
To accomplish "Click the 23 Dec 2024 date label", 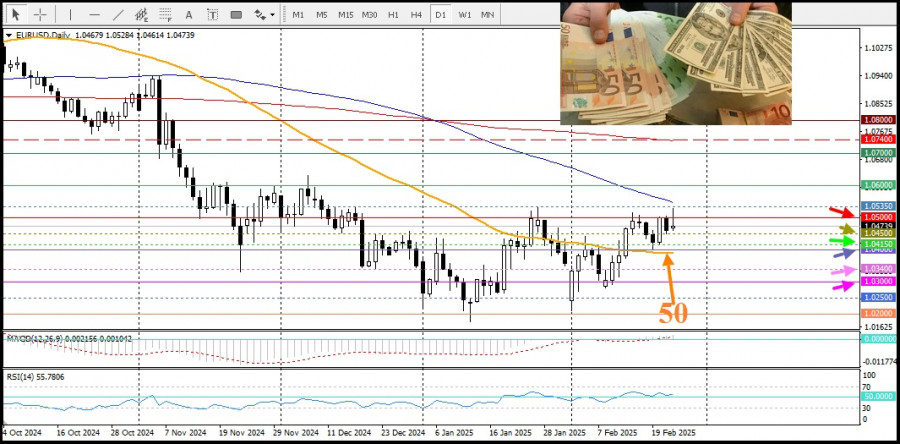I will (405, 433).
